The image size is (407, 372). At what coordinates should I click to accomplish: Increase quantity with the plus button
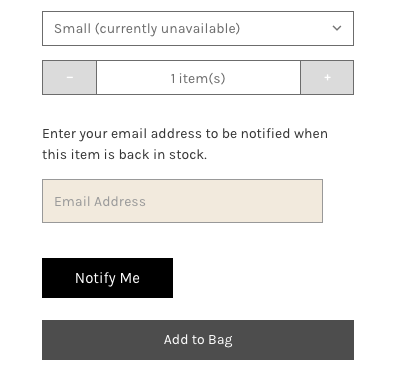(327, 78)
